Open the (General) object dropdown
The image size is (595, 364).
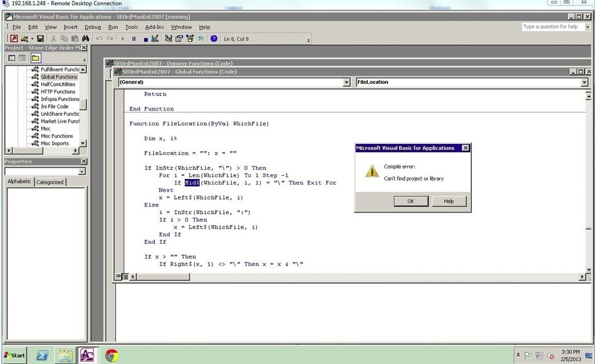click(346, 82)
